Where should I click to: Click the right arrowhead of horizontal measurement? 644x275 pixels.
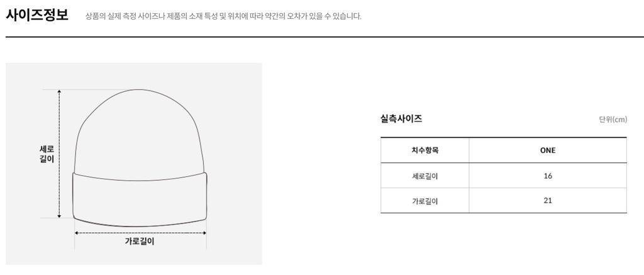point(204,233)
